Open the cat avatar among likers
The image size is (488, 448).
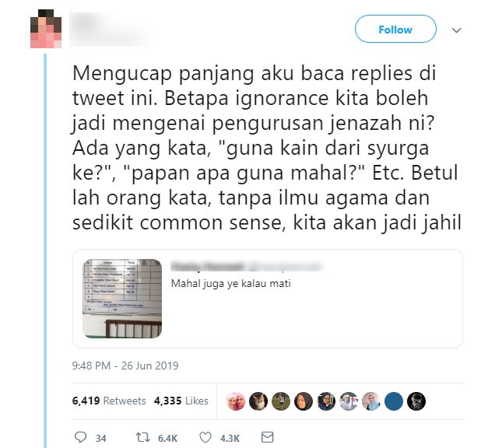258,401
